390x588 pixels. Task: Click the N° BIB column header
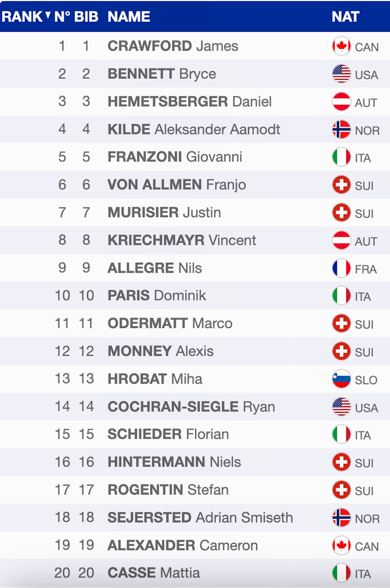(x=76, y=16)
